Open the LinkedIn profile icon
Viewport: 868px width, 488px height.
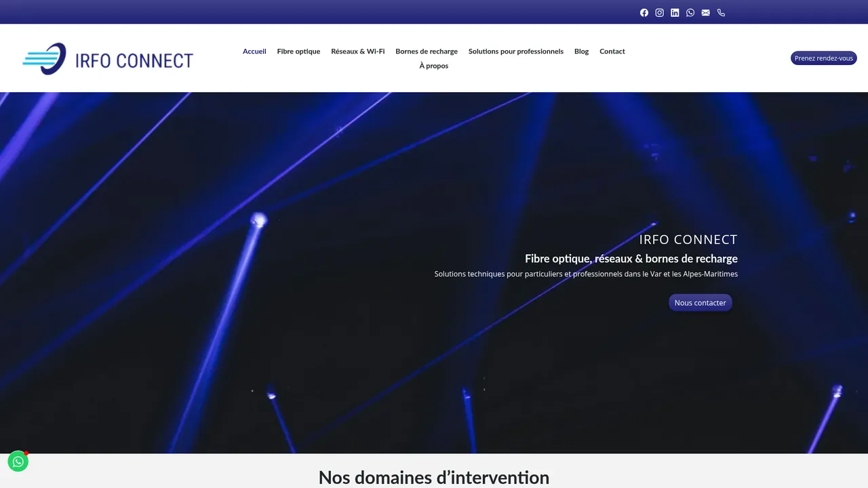coord(675,12)
